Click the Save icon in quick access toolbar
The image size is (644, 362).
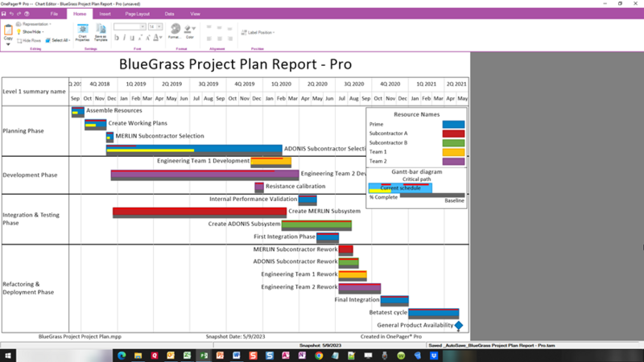[4, 14]
